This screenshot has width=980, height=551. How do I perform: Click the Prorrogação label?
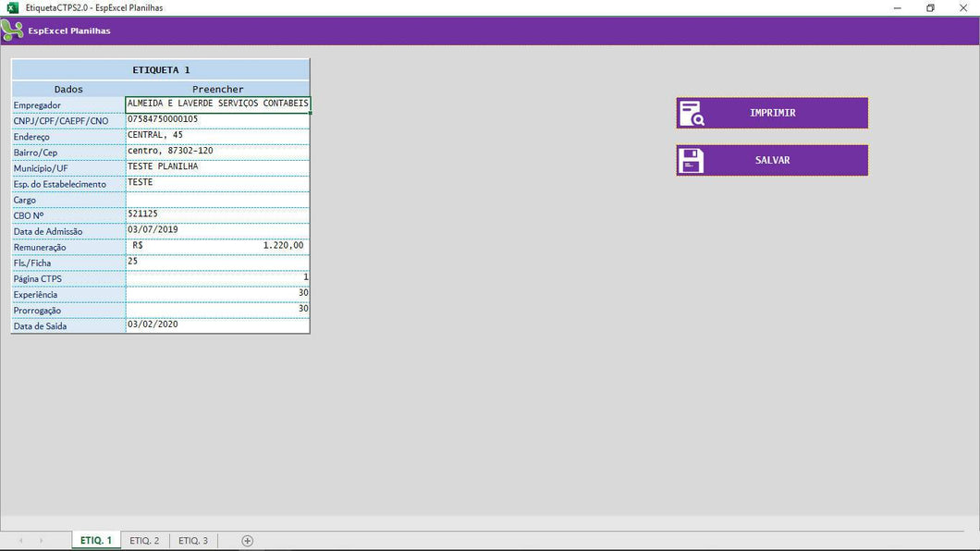(x=38, y=311)
